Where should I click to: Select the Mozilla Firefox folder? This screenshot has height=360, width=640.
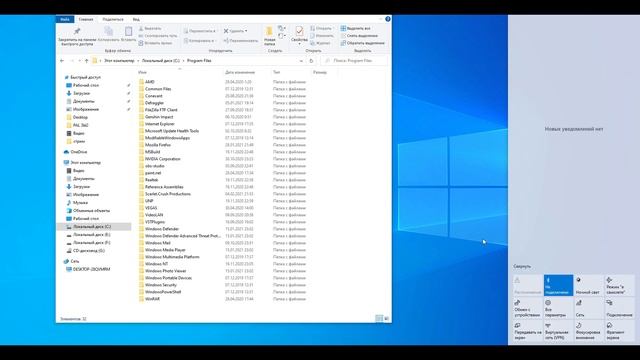(x=158, y=145)
